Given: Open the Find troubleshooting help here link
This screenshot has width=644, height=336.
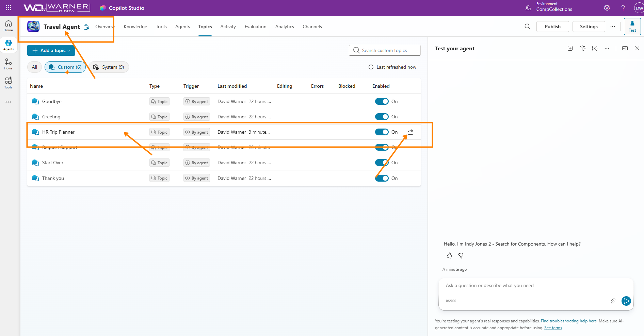Looking at the screenshot, I should pyautogui.click(x=569, y=321).
